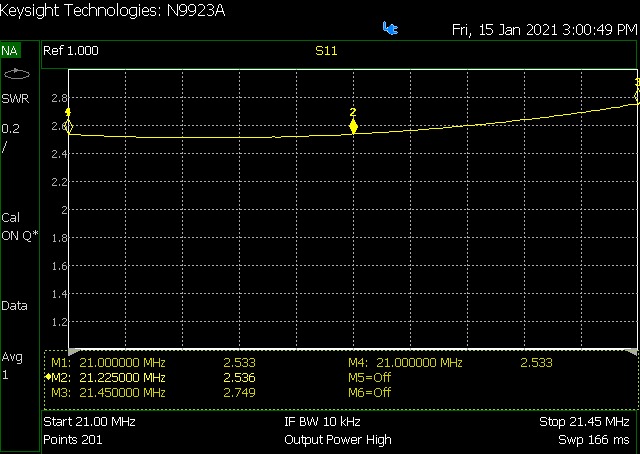Click the Points 201 setting
640x454 pixels.
(x=73, y=439)
